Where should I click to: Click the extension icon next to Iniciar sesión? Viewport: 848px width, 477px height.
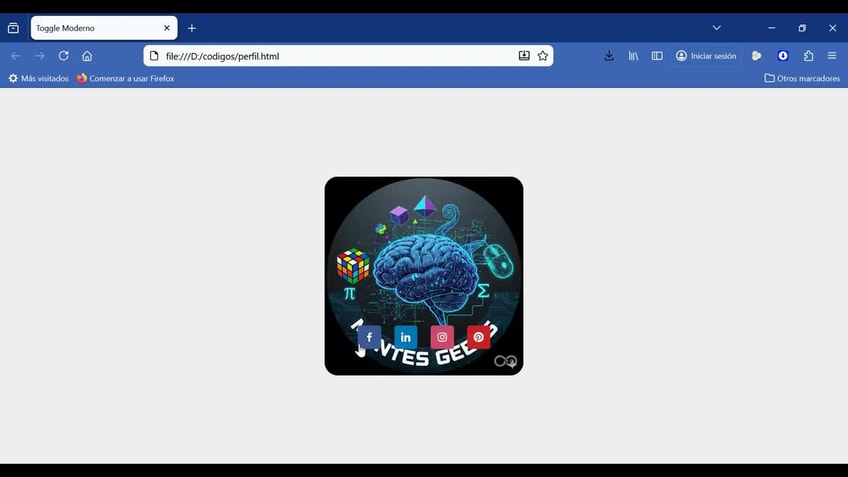[x=756, y=56]
